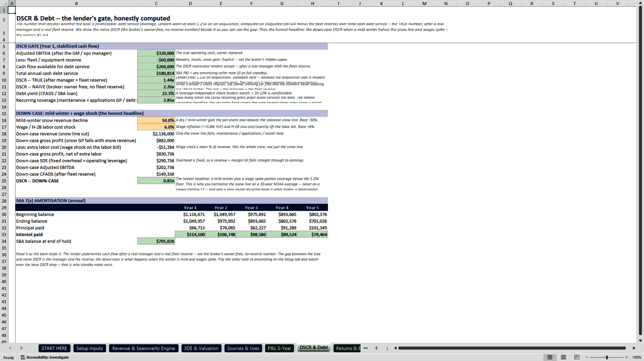Screen dimensions: 644x361
Task: Click the zoom in plus icon
Action: [626, 357]
